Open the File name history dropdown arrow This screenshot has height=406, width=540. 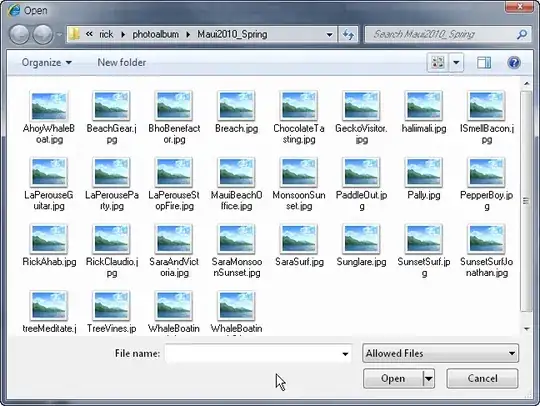pos(345,354)
